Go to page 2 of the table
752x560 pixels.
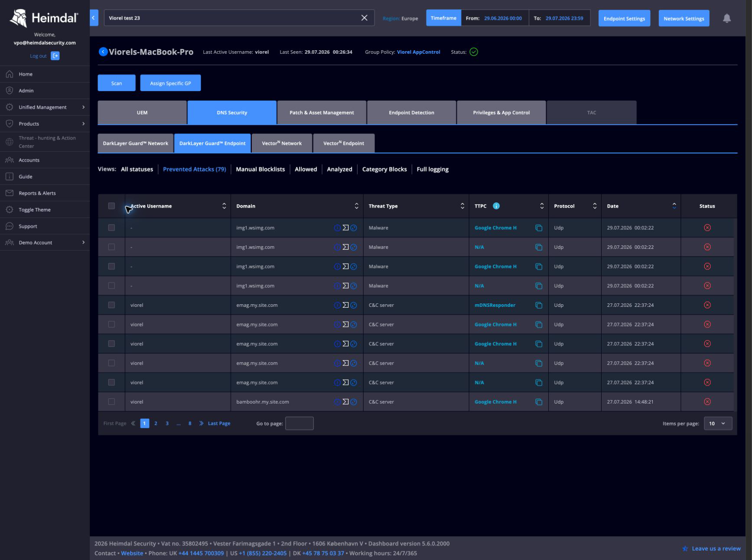pos(156,423)
